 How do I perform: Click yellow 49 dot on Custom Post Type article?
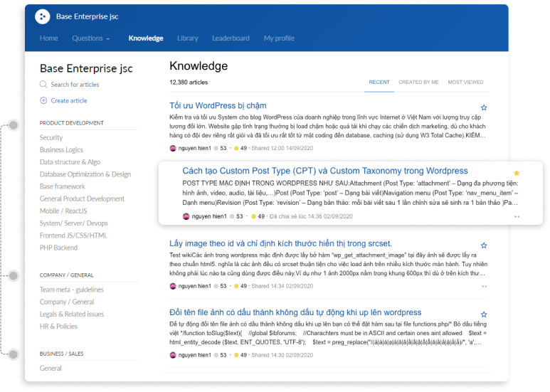[x=253, y=217]
